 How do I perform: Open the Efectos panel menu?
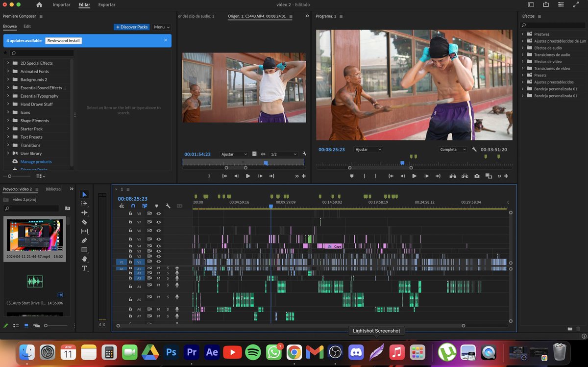click(539, 16)
